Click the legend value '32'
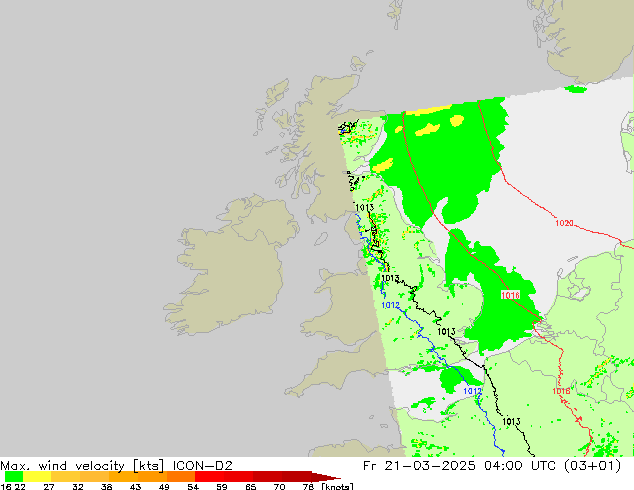634x490 pixels. point(78,486)
